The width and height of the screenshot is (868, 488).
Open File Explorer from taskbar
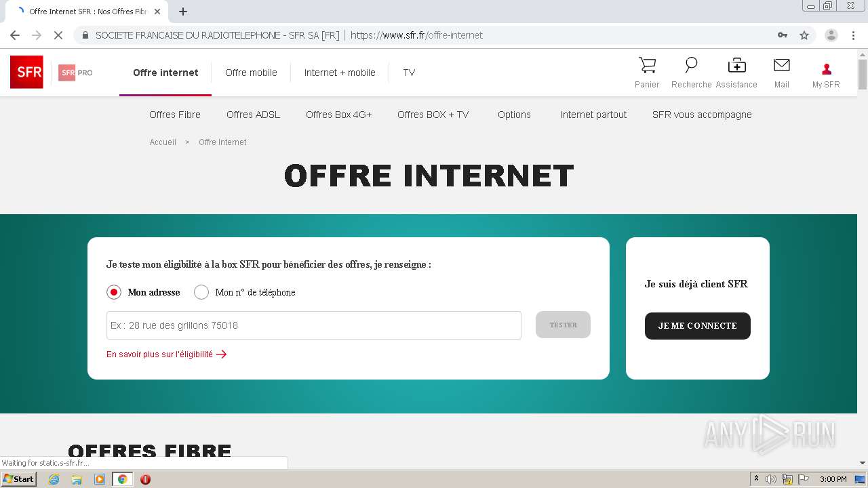click(77, 479)
